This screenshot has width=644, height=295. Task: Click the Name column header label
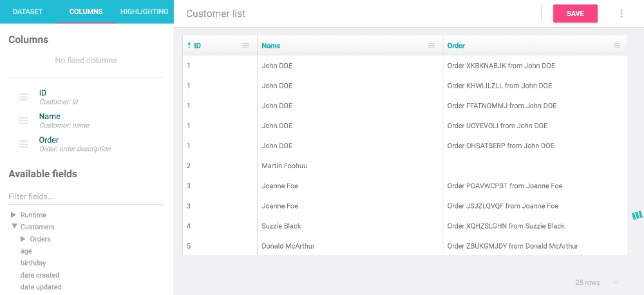[271, 46]
